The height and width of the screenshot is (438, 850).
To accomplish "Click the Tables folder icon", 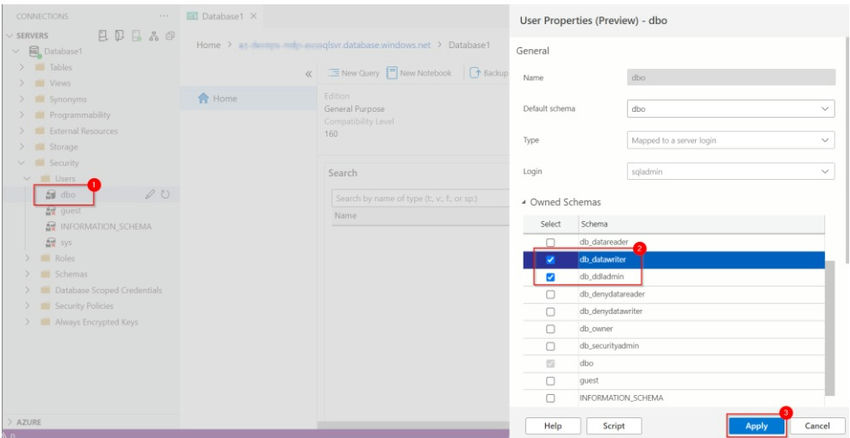I will click(39, 68).
